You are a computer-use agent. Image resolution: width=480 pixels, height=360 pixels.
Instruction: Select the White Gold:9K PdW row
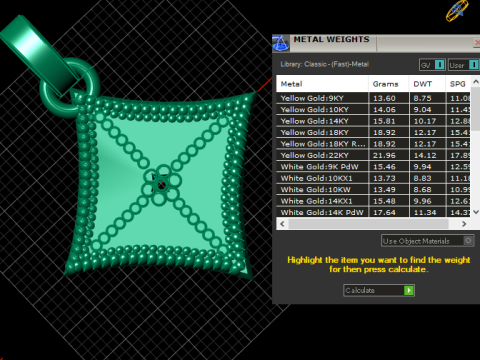pyautogui.click(x=373, y=167)
